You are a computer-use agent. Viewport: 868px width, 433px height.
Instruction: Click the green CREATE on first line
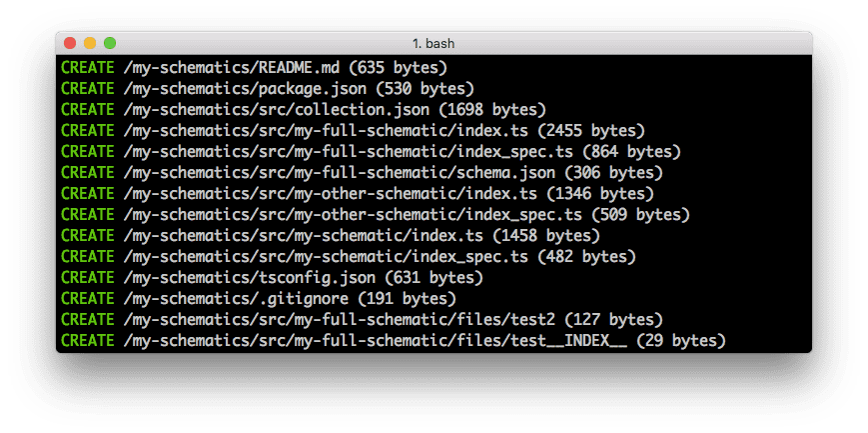88,68
